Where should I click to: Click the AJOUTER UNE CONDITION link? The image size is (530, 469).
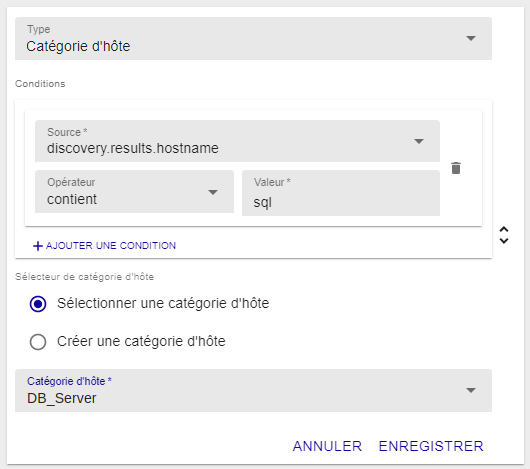click(x=104, y=246)
